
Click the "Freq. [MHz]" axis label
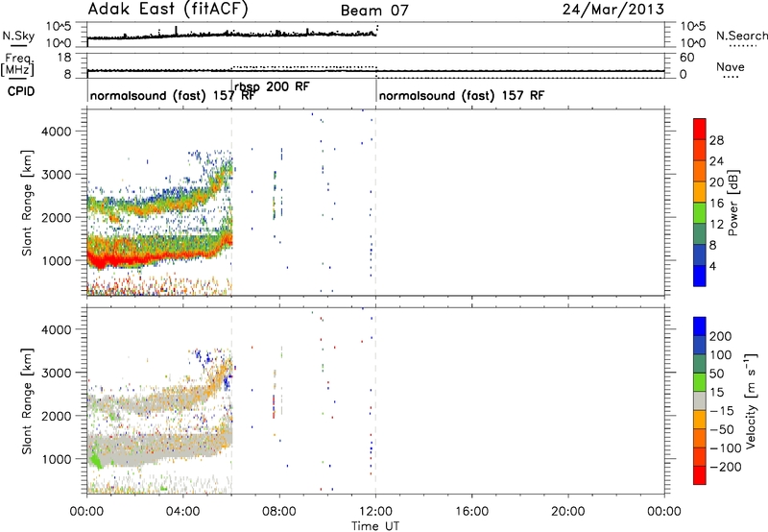pos(17,64)
